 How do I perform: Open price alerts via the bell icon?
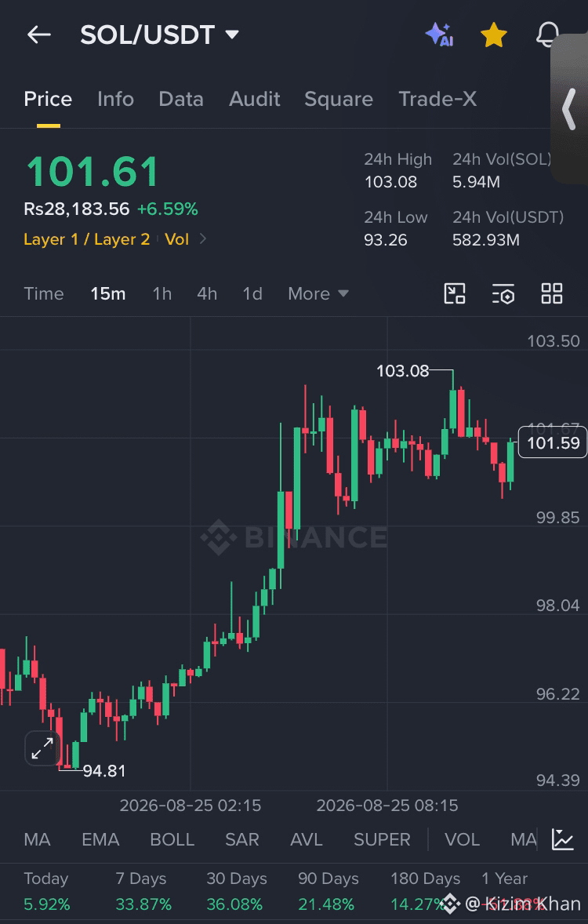(x=548, y=35)
